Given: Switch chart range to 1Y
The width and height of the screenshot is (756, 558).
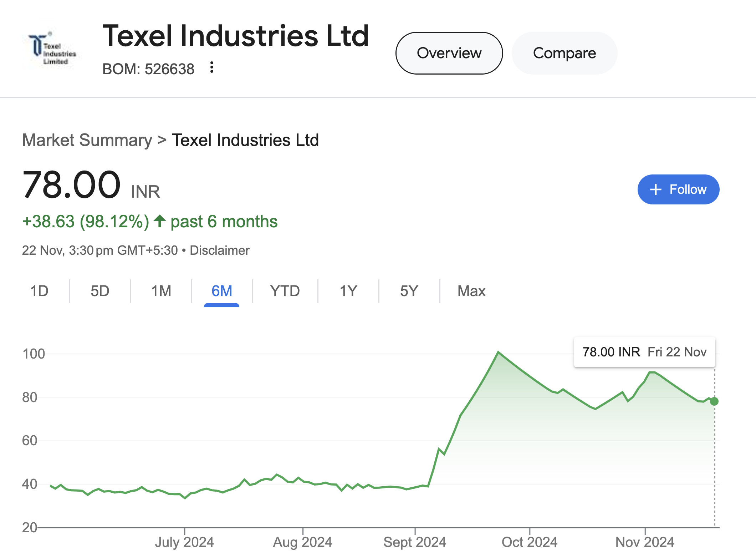Looking at the screenshot, I should pos(348,291).
